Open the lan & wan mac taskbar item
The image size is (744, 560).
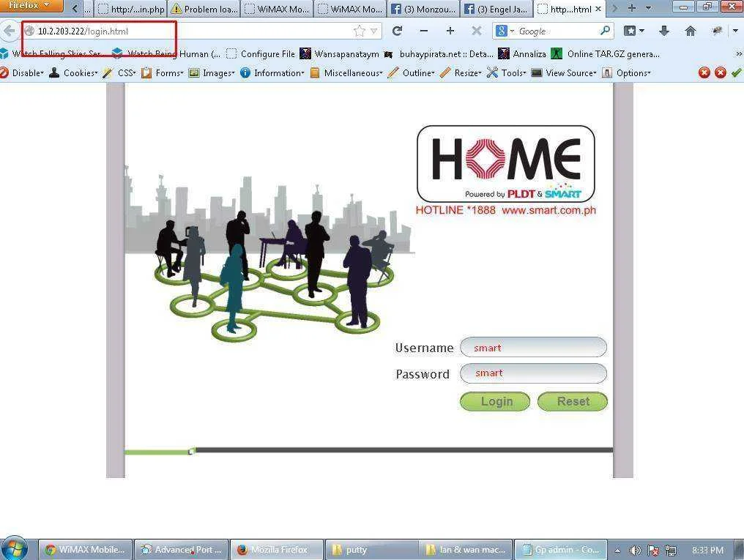tap(466, 550)
